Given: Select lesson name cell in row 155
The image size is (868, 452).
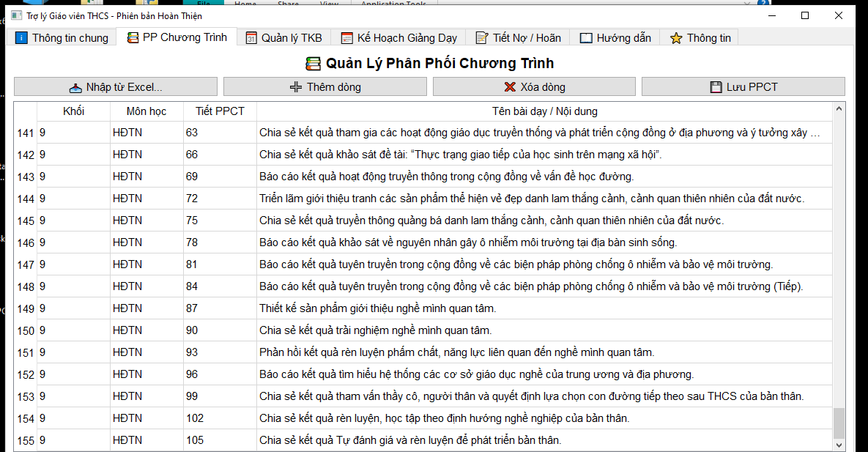Looking at the screenshot, I should 544,440.
